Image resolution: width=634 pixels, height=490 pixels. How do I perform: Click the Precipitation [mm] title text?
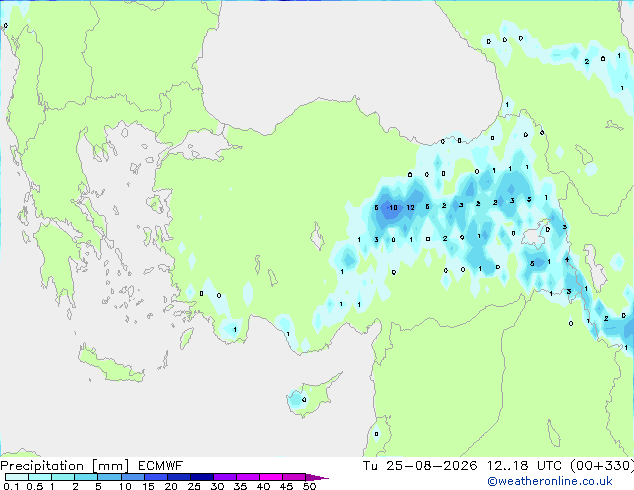(65, 466)
